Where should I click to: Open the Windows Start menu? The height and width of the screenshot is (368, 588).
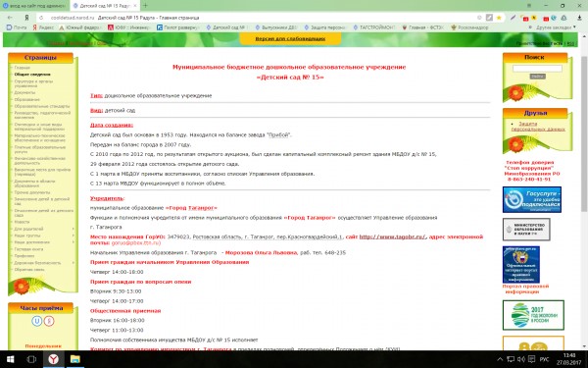point(10,359)
